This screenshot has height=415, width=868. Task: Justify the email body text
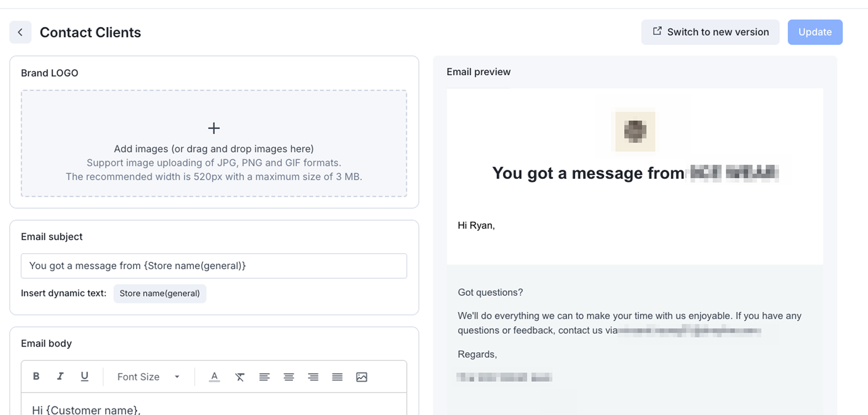coord(337,377)
